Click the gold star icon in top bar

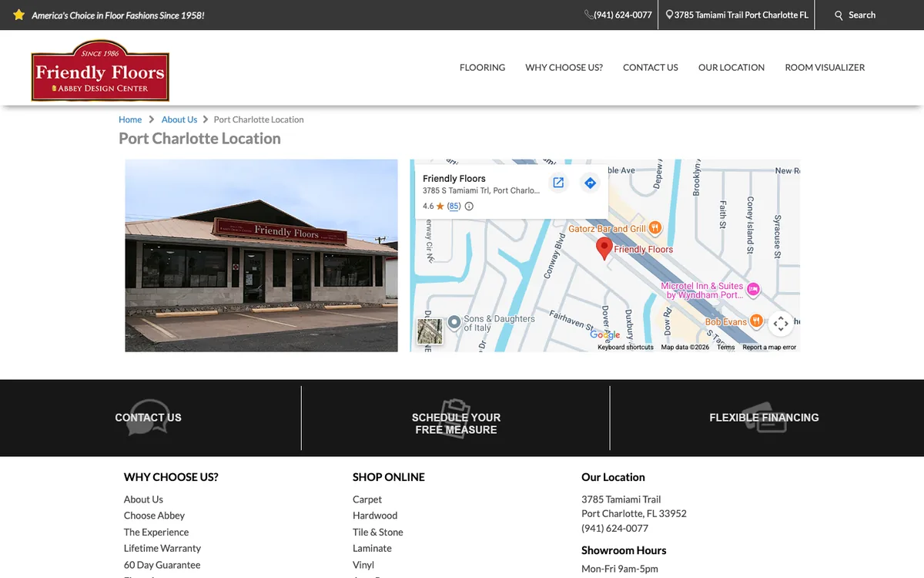click(19, 15)
